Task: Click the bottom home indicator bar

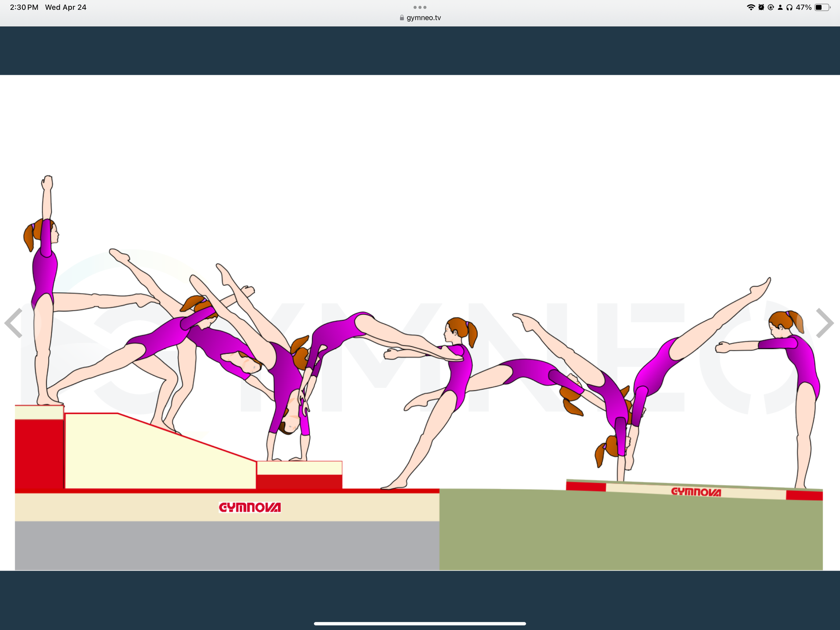Action: click(x=420, y=624)
